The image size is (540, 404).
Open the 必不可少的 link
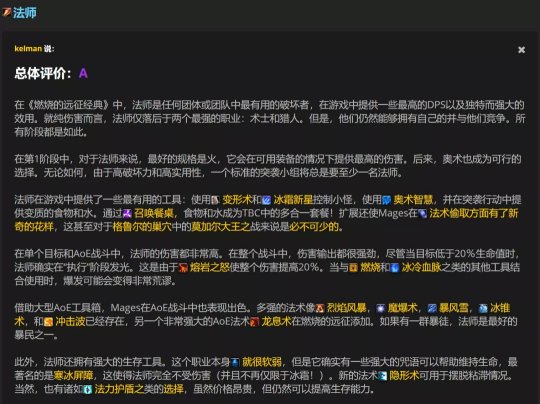tap(314, 227)
